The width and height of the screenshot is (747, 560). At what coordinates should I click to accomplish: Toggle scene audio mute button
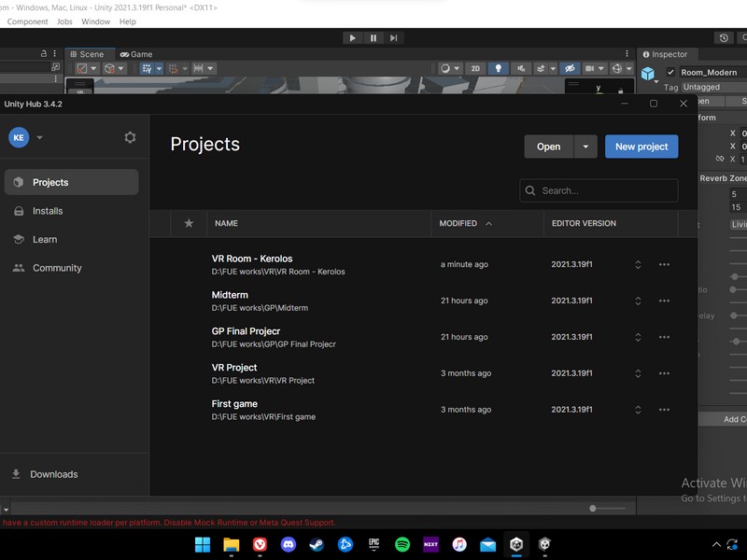click(x=521, y=68)
